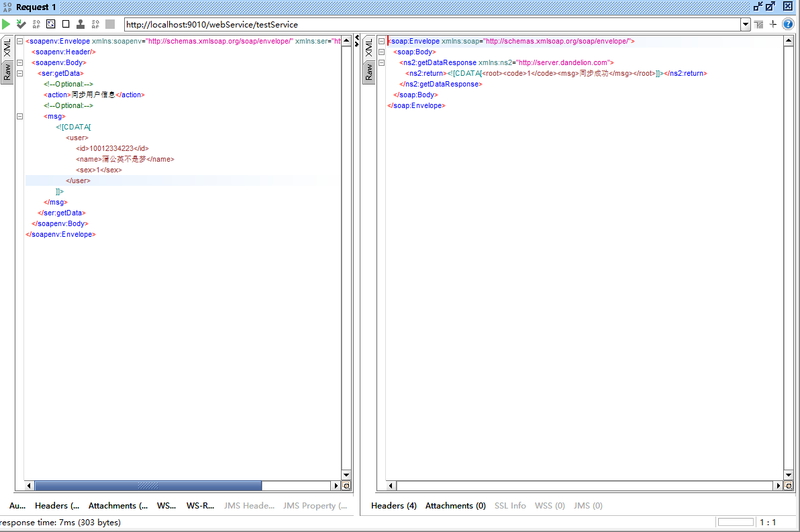This screenshot has width=800, height=532.
Task: Cancel the running request with grey square
Action: tap(110, 24)
